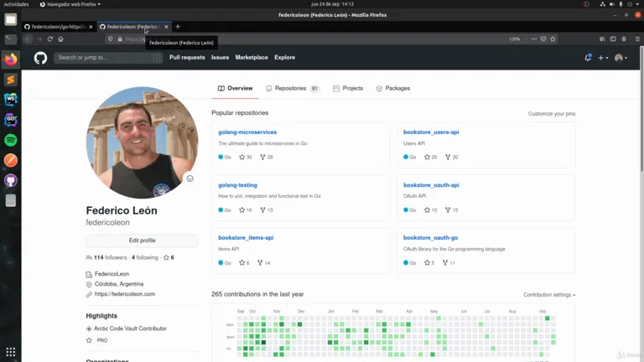Open the golang-testing repository
This screenshot has width=644, height=362.
pyautogui.click(x=237, y=185)
